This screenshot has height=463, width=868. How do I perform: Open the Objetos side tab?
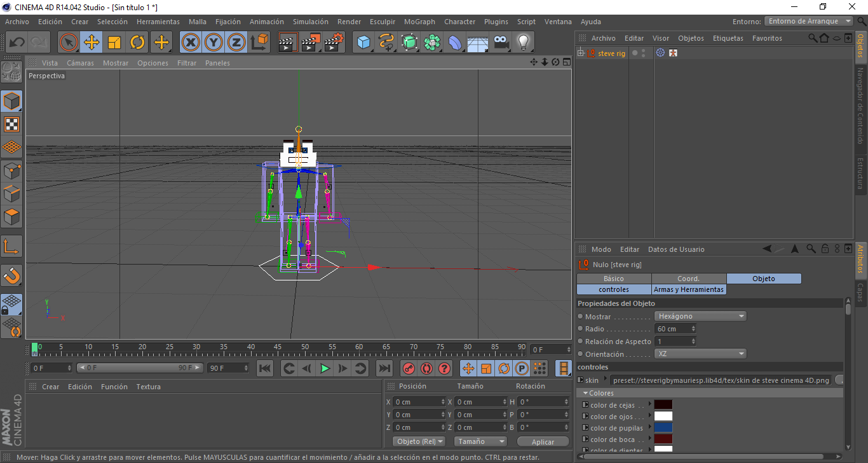pos(861,47)
